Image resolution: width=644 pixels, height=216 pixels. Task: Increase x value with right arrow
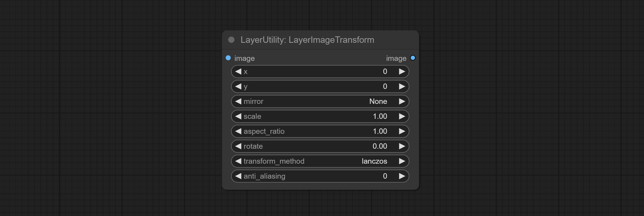(402, 71)
